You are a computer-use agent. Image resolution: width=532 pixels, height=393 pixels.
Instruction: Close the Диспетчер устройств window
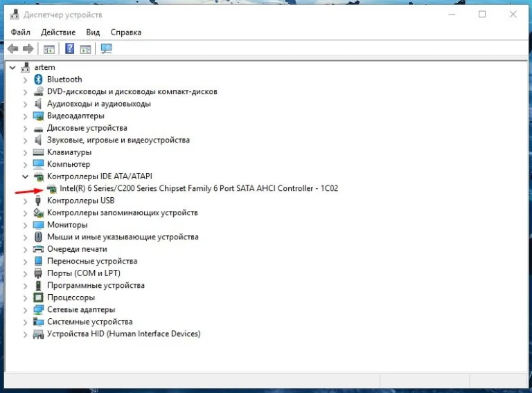tap(513, 15)
